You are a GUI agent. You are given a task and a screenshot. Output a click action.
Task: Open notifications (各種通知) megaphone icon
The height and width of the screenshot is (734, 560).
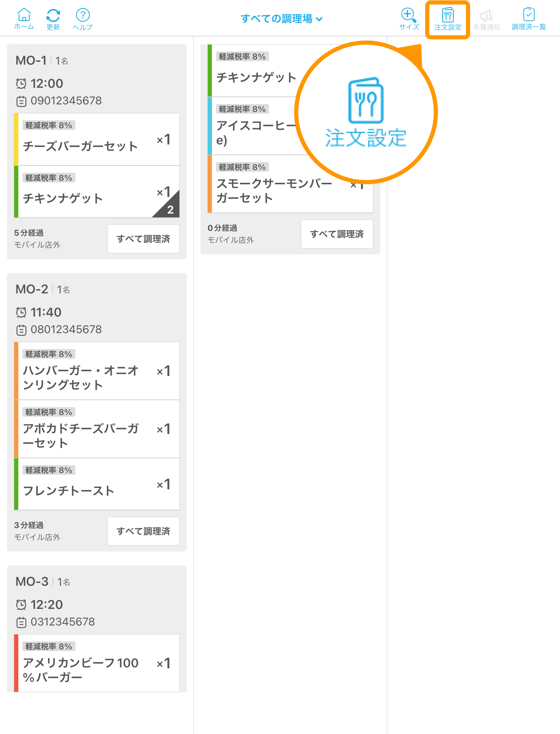pos(486,20)
